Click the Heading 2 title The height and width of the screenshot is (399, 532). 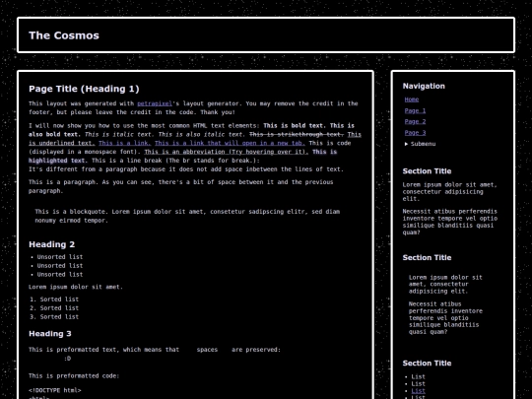pyautogui.click(x=51, y=244)
